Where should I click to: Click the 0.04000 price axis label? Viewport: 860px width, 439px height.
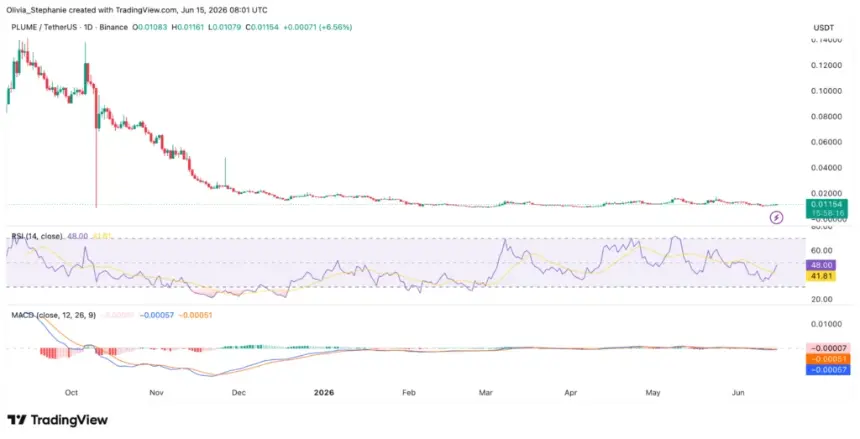[x=826, y=168]
